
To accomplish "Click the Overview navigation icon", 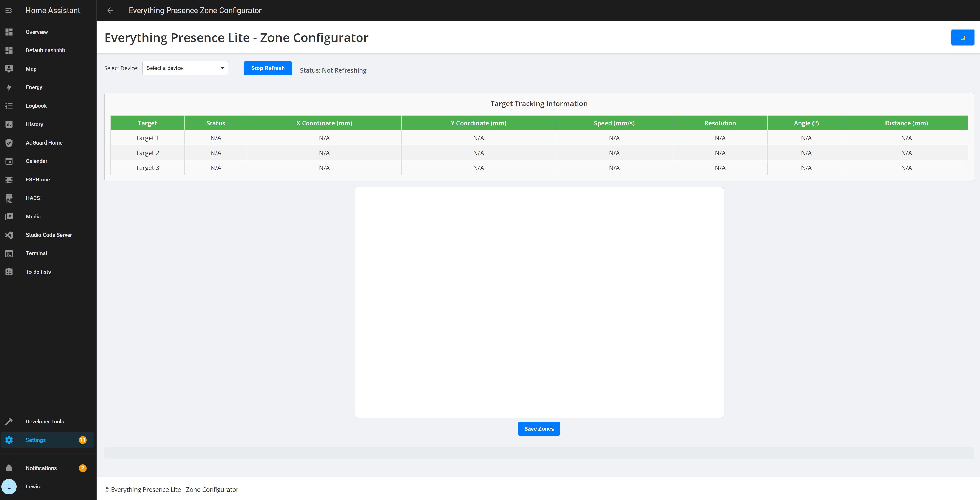I will (x=9, y=31).
